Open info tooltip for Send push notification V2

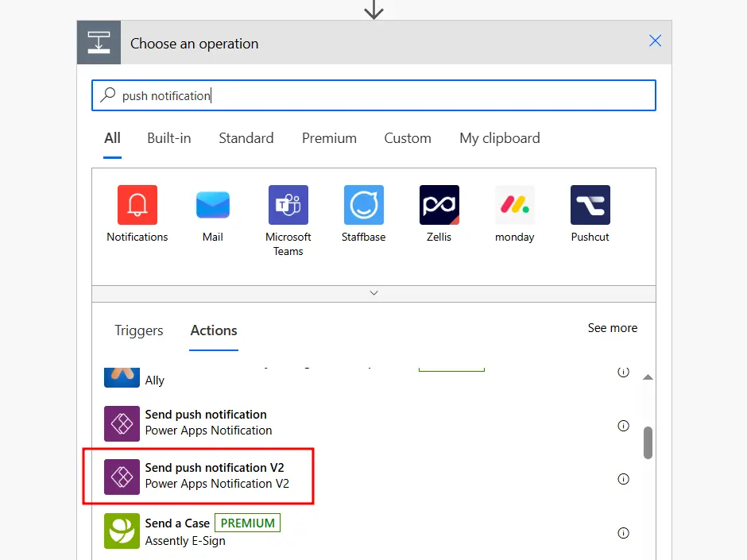point(624,480)
